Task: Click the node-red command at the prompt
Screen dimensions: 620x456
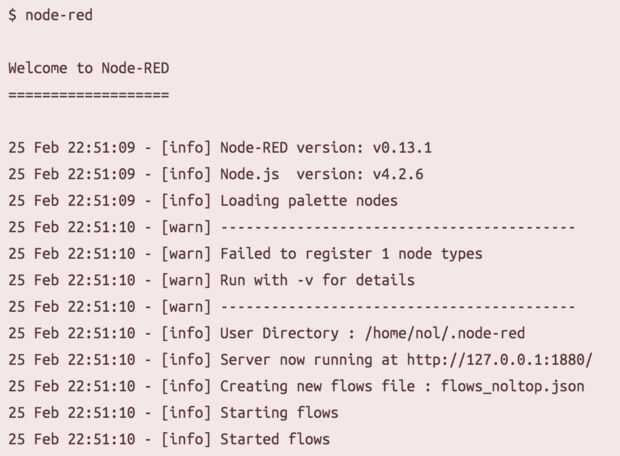Action: pyautogui.click(x=60, y=16)
